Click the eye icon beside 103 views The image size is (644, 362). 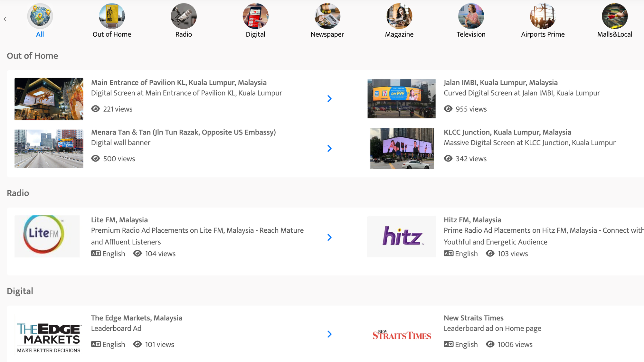[490, 253]
